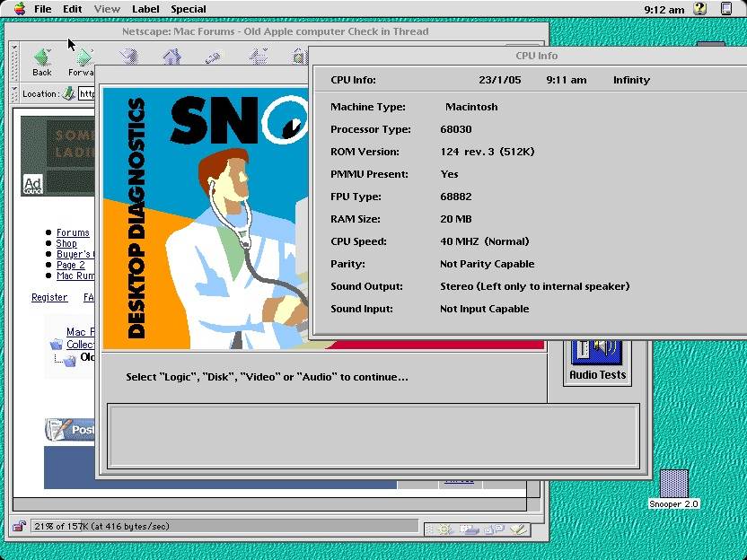Click the RAM Size value 20 MB

(456, 219)
